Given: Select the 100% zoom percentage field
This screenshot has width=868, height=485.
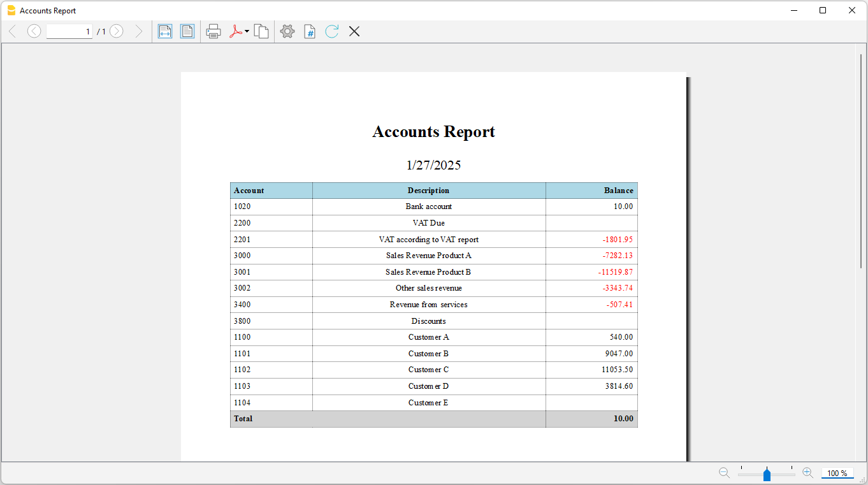Looking at the screenshot, I should [x=837, y=473].
